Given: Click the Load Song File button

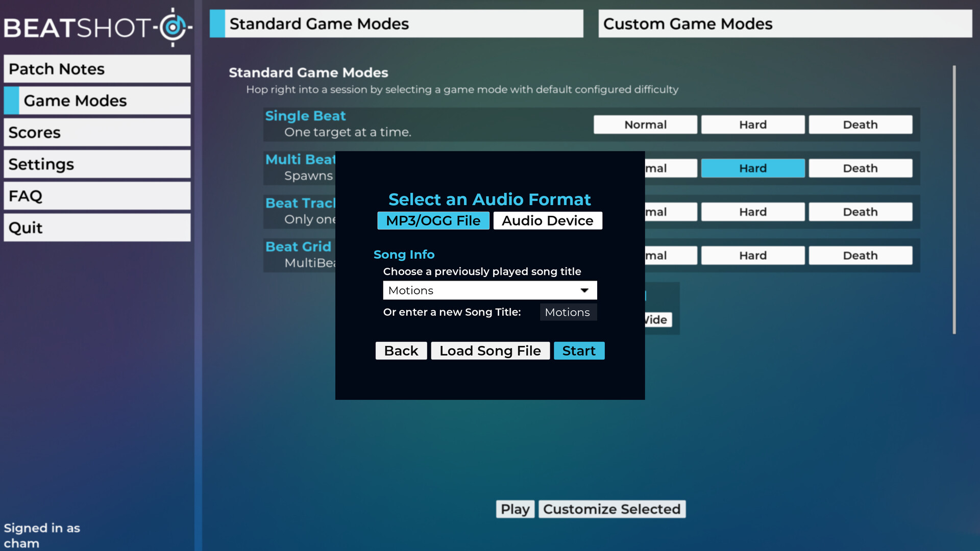Looking at the screenshot, I should pyautogui.click(x=490, y=350).
